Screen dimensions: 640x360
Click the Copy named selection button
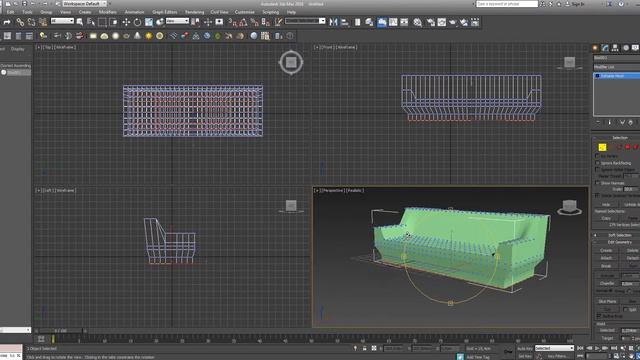click(x=606, y=218)
